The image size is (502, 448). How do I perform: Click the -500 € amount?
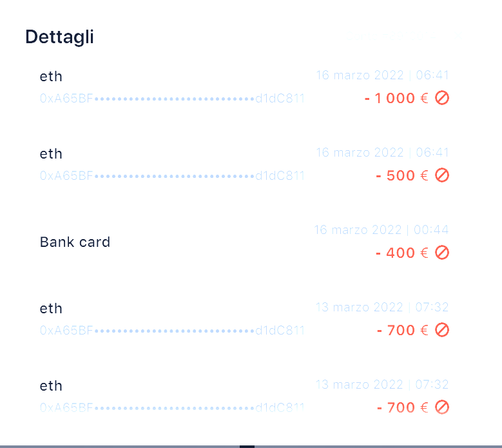tap(401, 176)
